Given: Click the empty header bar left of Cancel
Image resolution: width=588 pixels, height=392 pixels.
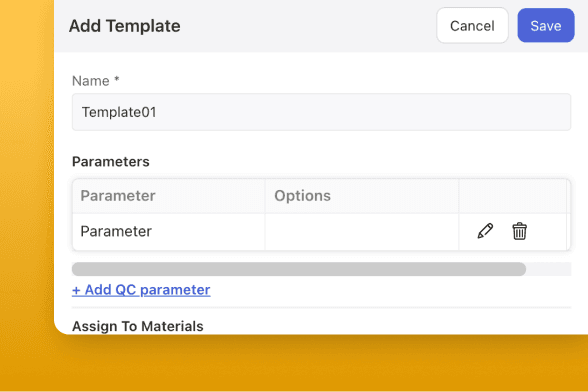Looking at the screenshot, I should click(x=308, y=26).
